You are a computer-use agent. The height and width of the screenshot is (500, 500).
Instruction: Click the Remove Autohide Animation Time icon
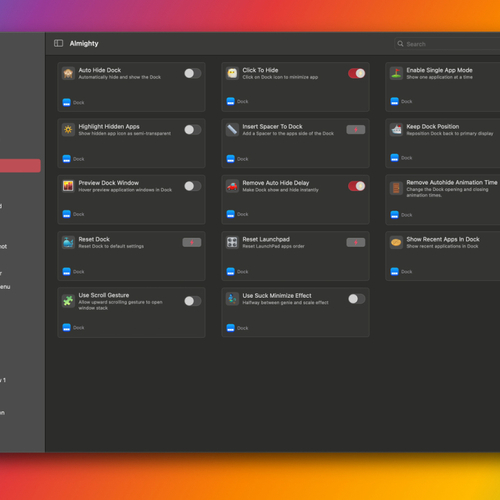[x=396, y=188]
